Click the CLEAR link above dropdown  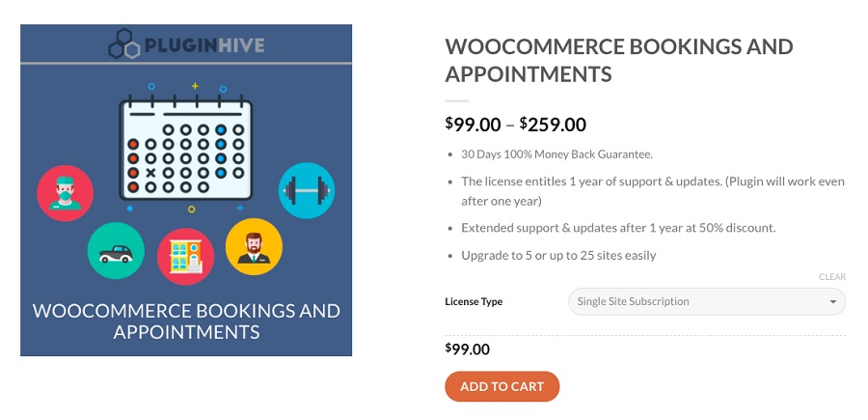[831, 277]
